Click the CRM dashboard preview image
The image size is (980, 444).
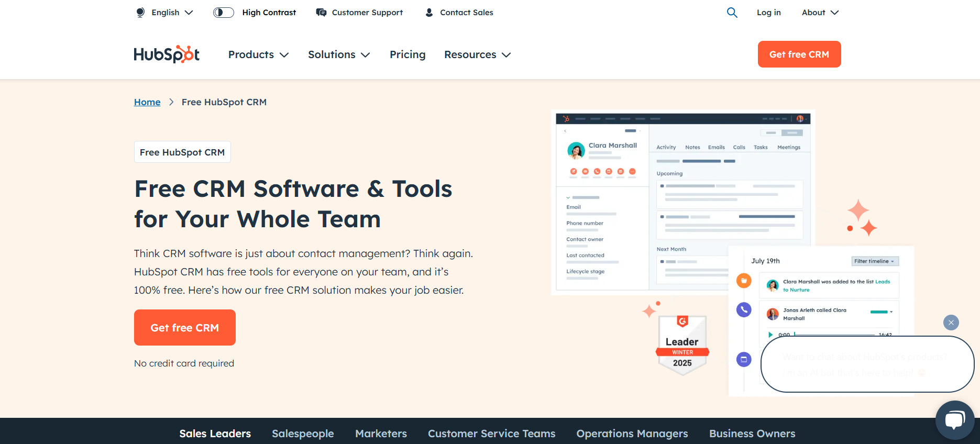click(683, 202)
